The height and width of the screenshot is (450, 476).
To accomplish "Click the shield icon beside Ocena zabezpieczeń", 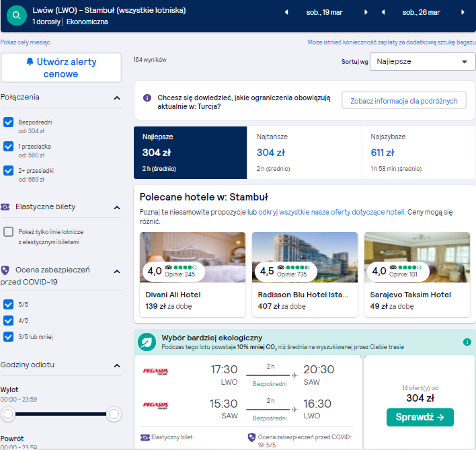I will [5, 270].
